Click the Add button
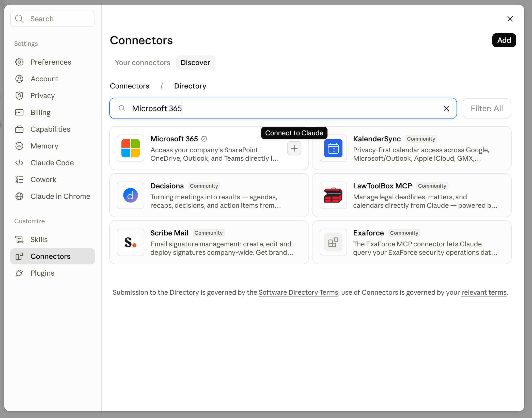Viewport: 532px width, 418px height. (504, 40)
